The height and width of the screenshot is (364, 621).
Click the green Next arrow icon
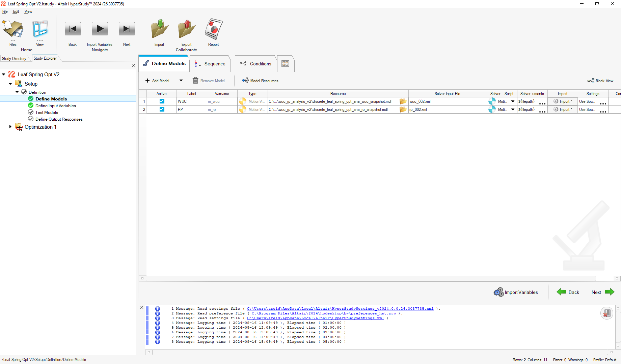coord(610,292)
